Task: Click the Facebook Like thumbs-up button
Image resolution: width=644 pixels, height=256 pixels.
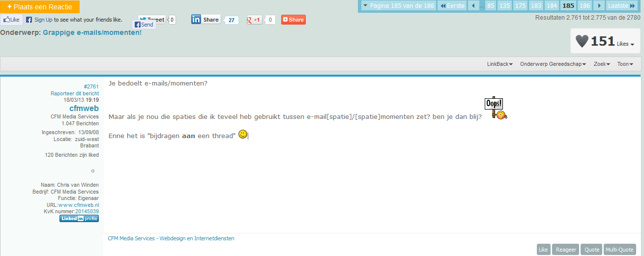Action: point(11,20)
